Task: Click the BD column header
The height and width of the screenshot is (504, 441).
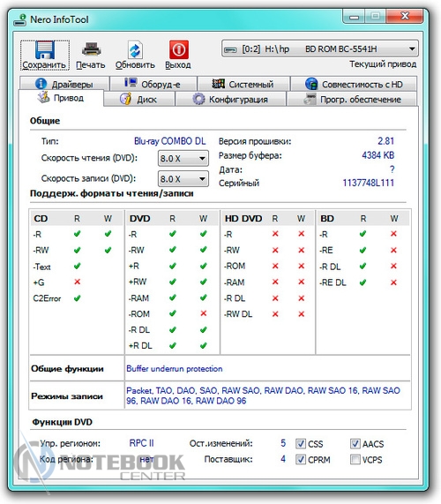Action: [327, 219]
